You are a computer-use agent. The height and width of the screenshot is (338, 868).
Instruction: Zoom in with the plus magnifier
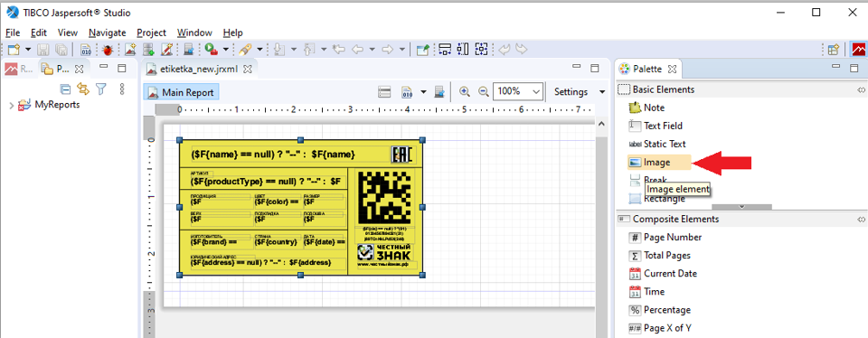465,92
